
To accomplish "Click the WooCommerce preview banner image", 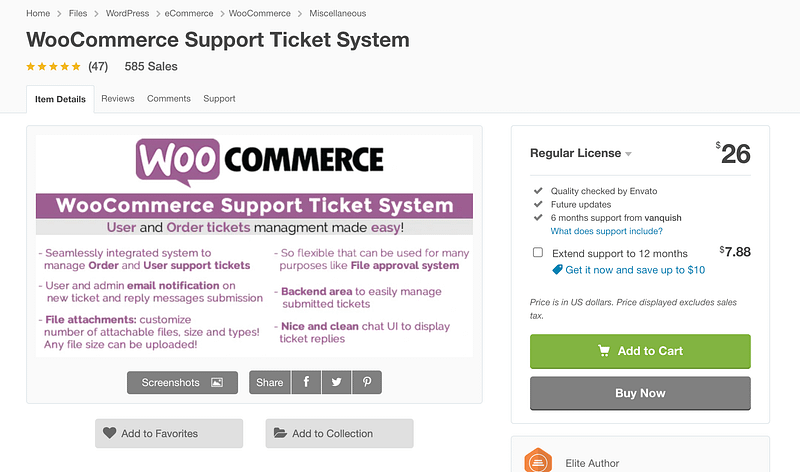I will pos(254,245).
